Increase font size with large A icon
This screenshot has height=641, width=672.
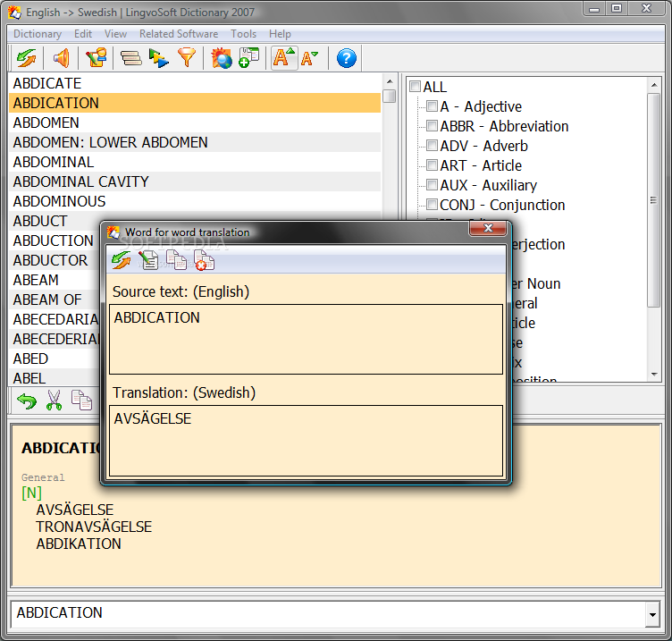coord(283,58)
